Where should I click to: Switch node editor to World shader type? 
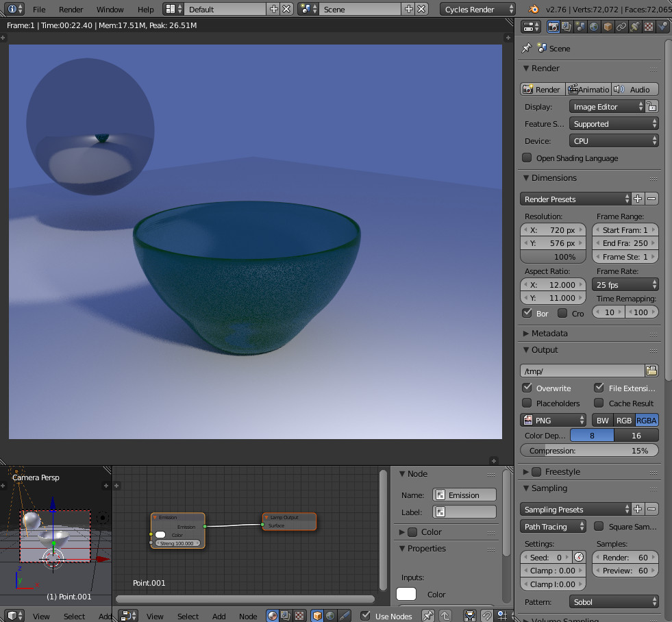point(329,616)
